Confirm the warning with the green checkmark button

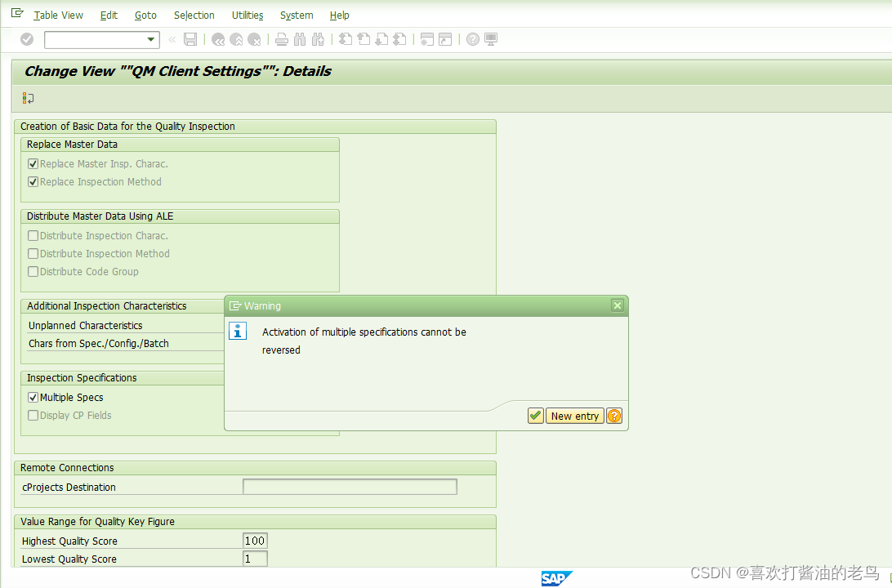coord(535,416)
